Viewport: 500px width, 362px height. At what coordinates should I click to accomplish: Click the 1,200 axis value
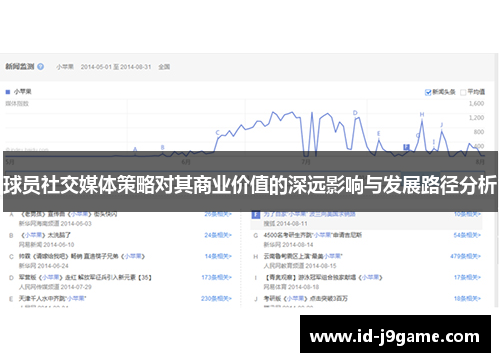coord(476,118)
